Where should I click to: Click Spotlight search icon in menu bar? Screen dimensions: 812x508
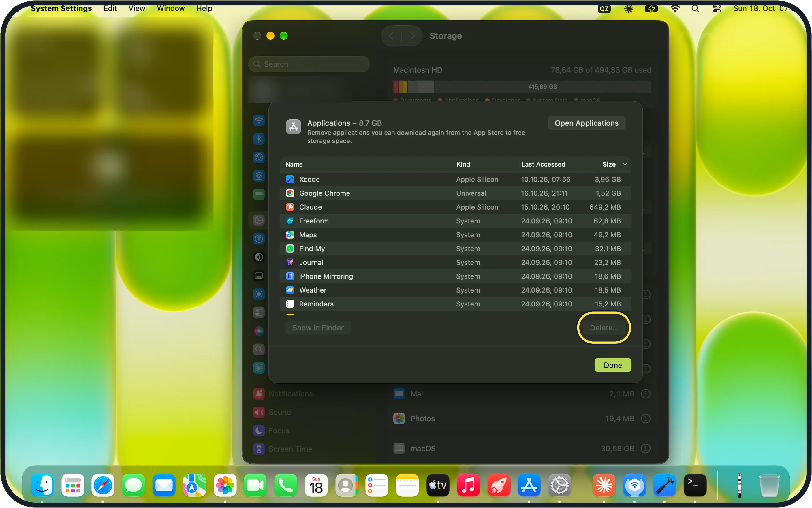[x=696, y=9]
